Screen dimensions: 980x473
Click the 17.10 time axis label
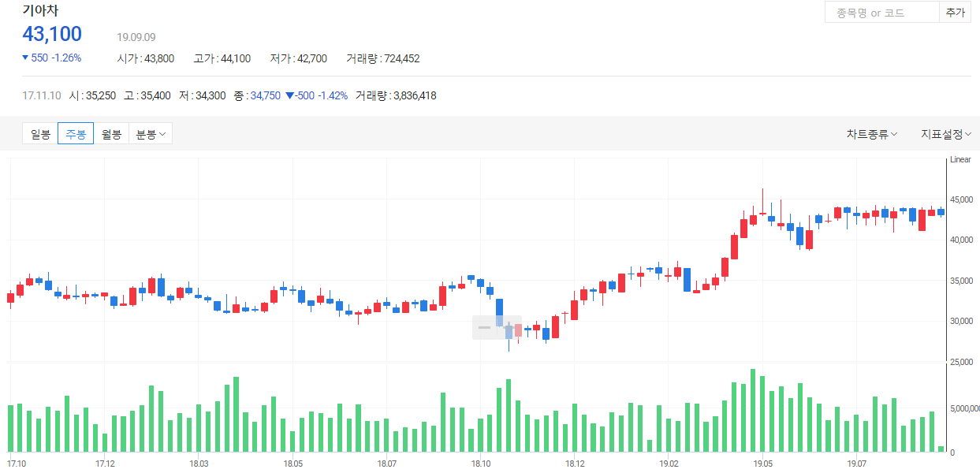pos(16,464)
